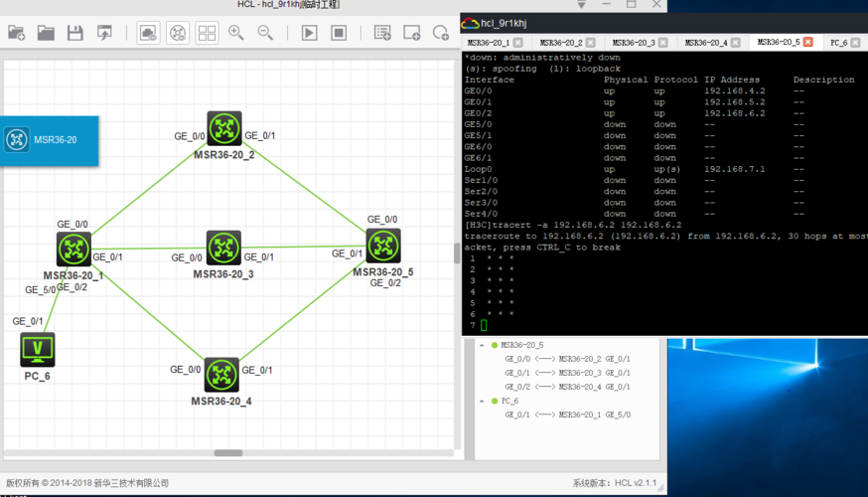Close the MSR36-20_5 terminal tab
The height and width of the screenshot is (497, 868).
click(807, 43)
